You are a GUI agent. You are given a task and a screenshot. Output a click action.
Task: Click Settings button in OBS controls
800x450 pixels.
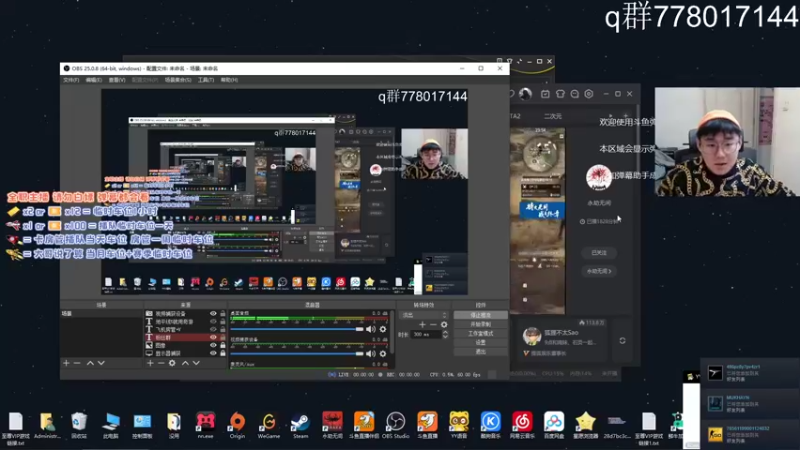pyautogui.click(x=480, y=342)
